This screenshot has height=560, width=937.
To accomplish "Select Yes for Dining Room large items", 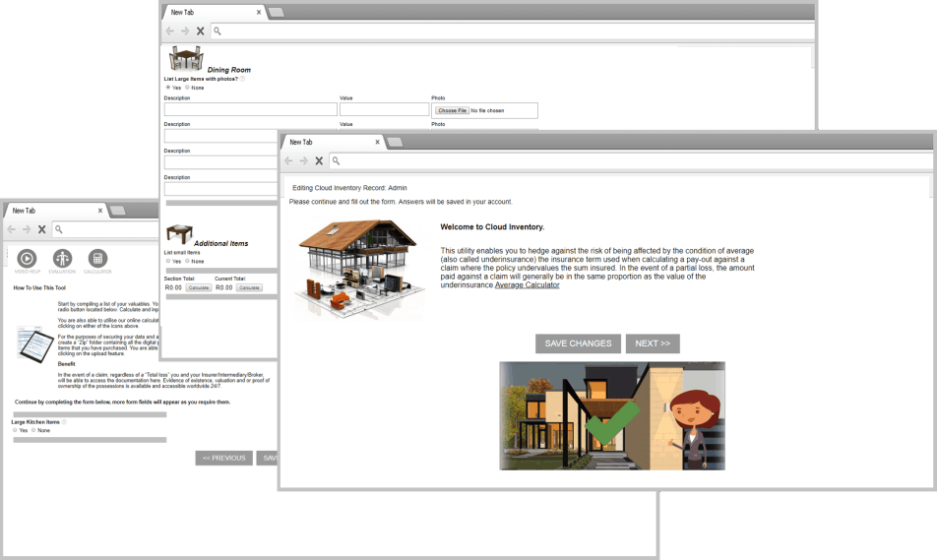I will (168, 88).
